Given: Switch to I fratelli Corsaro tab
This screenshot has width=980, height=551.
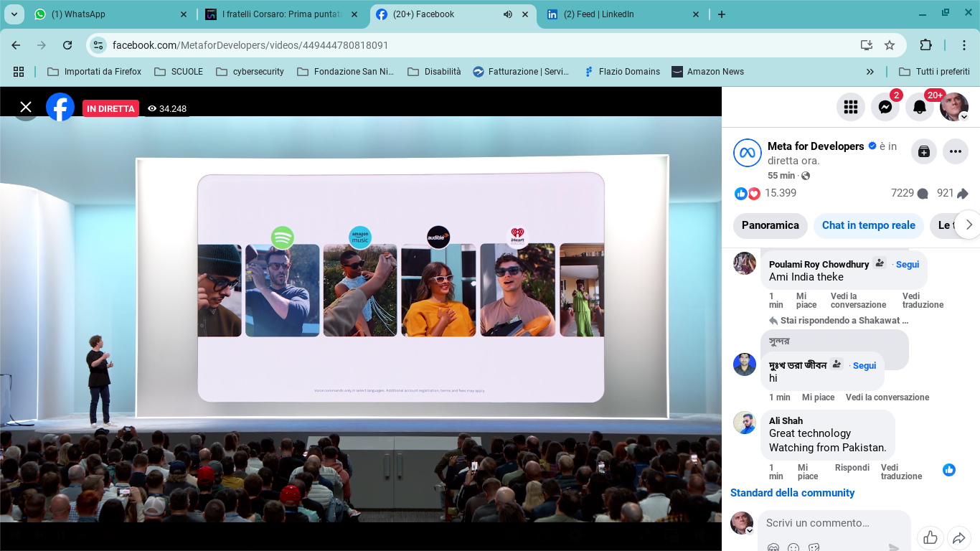Looking at the screenshot, I should (282, 14).
